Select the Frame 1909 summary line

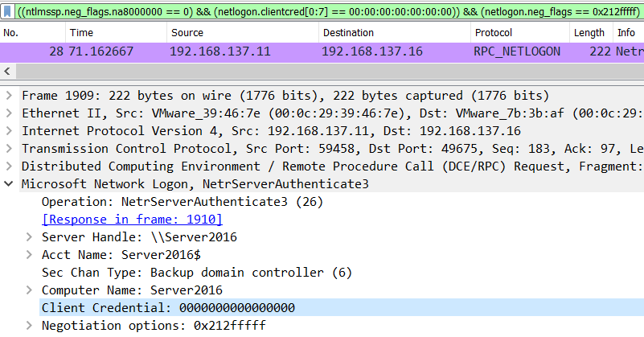pyautogui.click(x=285, y=96)
